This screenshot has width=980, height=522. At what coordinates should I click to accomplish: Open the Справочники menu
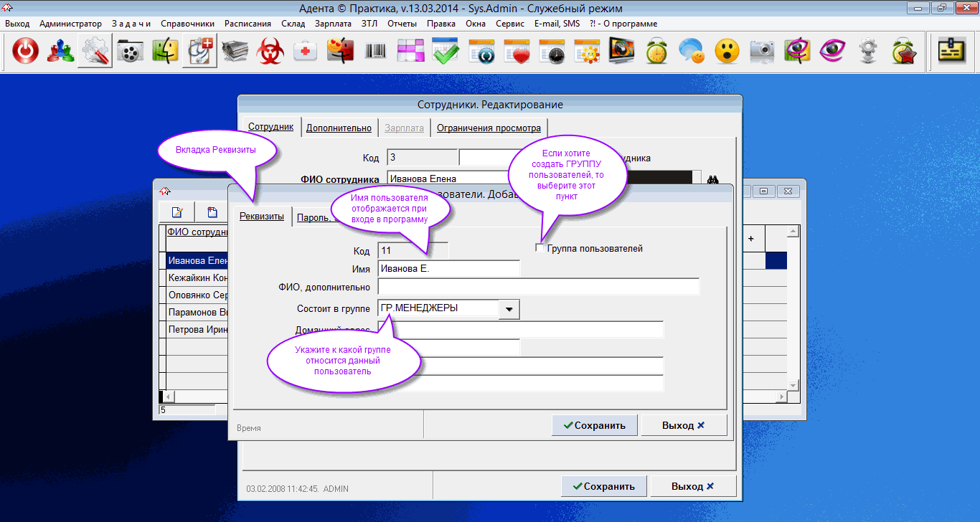point(187,24)
